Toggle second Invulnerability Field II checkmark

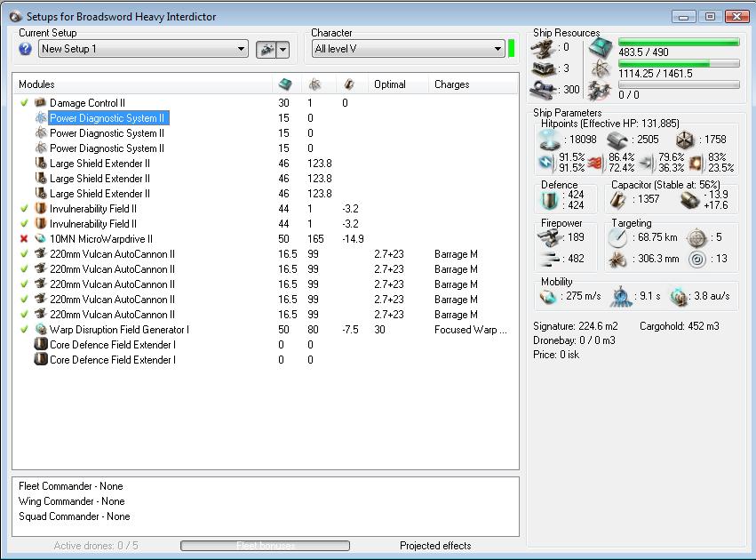tap(24, 224)
